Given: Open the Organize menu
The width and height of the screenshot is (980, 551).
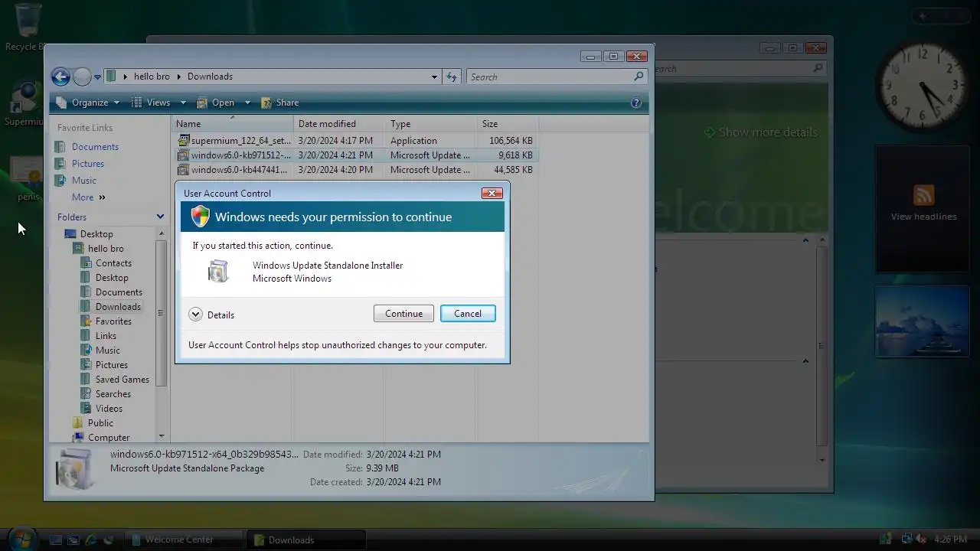Looking at the screenshot, I should coord(89,103).
